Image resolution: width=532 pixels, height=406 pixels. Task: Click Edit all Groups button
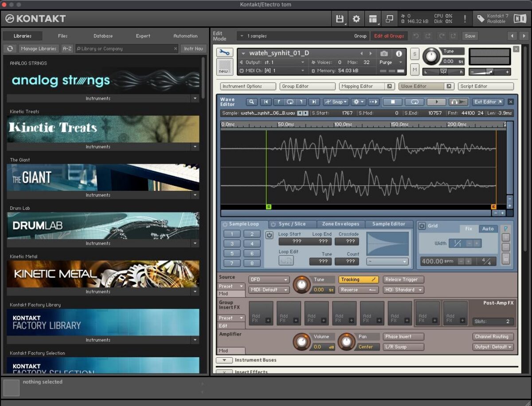(389, 36)
